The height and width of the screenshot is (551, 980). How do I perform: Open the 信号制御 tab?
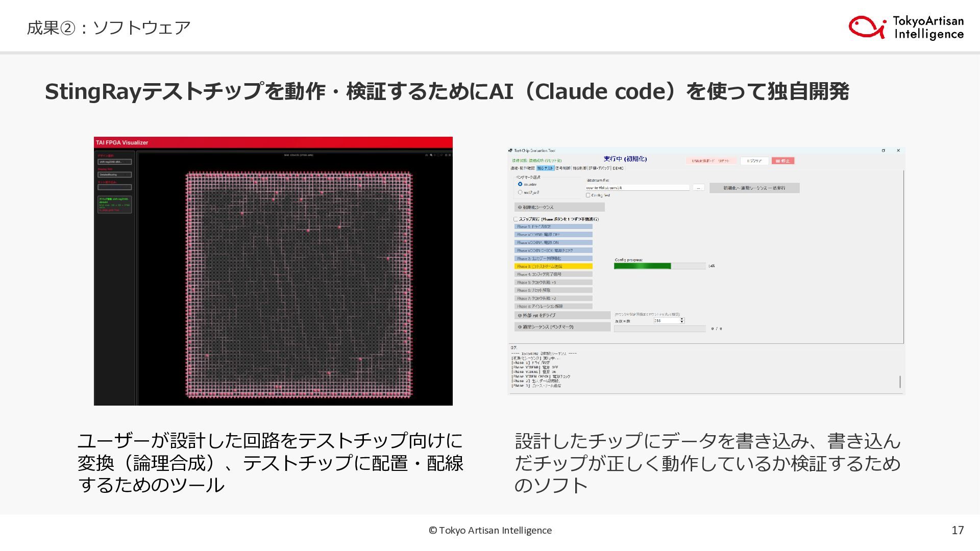(563, 168)
